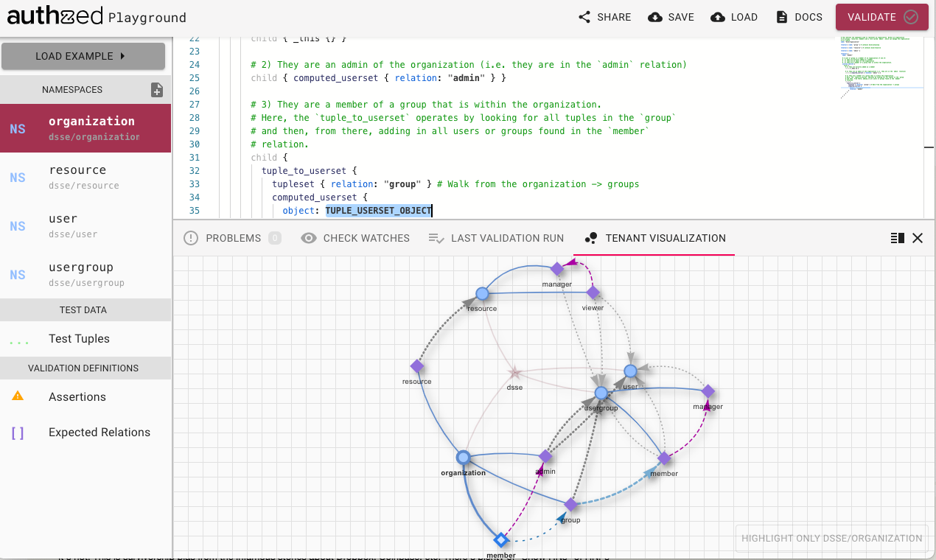Click the eye icon on Check Watches tab
936x560 pixels.
[x=310, y=238]
